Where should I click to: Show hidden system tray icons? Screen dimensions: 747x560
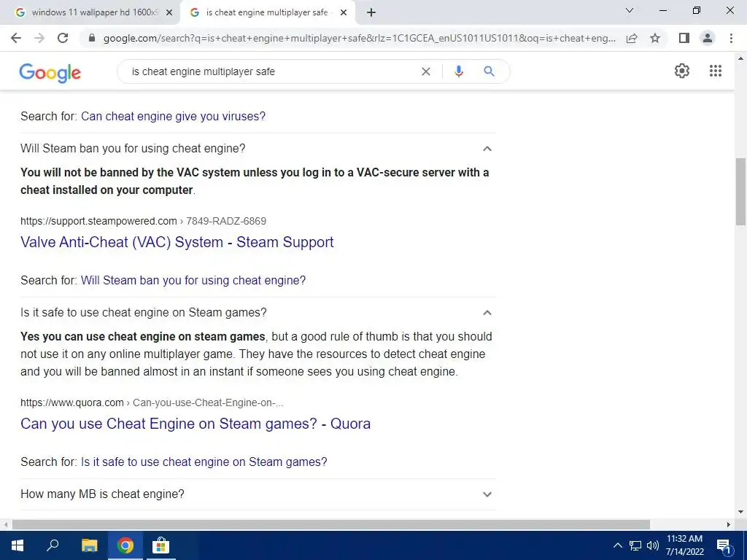click(x=617, y=545)
